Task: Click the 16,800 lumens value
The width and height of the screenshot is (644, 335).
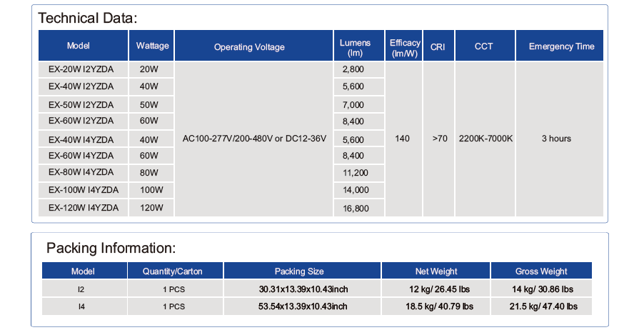Action: [356, 209]
